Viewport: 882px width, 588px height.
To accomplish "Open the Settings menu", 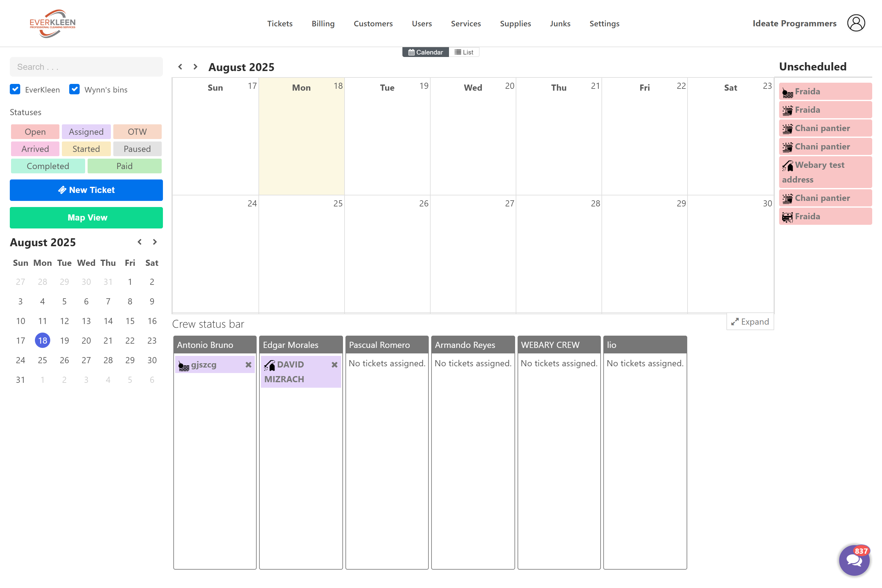I will point(604,23).
